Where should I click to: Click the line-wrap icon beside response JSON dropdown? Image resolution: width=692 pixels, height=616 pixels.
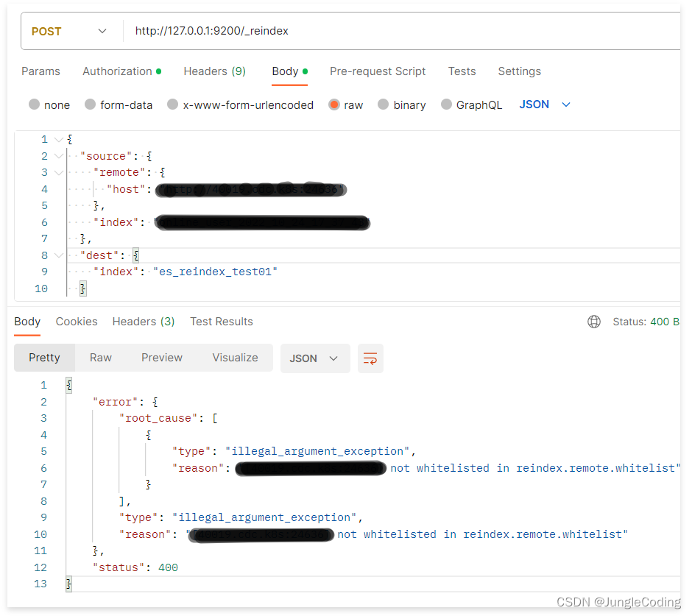(x=370, y=358)
